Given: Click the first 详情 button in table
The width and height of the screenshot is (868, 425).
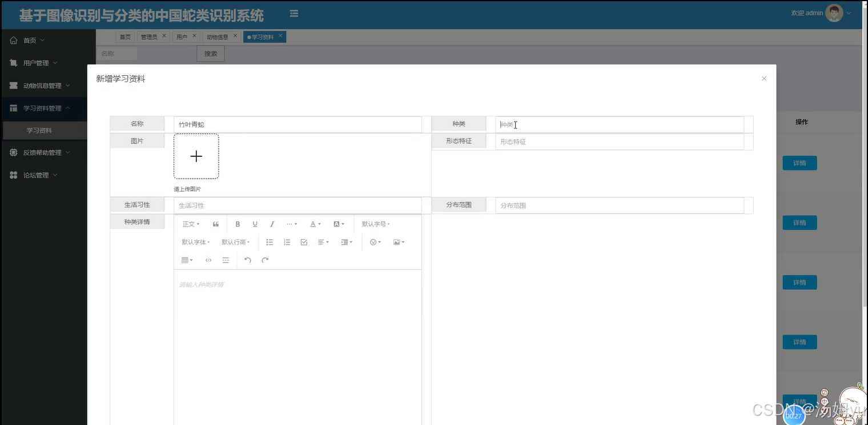Looking at the screenshot, I should (799, 163).
